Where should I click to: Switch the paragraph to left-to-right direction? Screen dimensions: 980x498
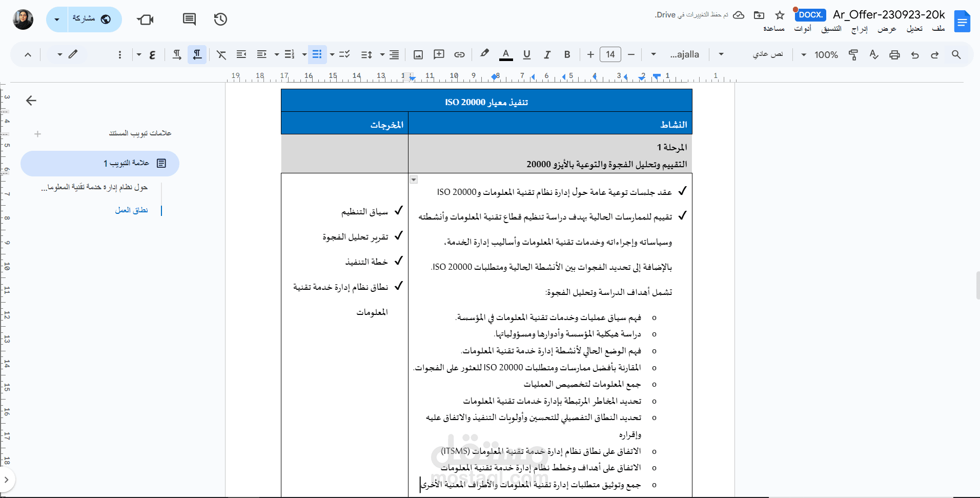[x=177, y=54]
